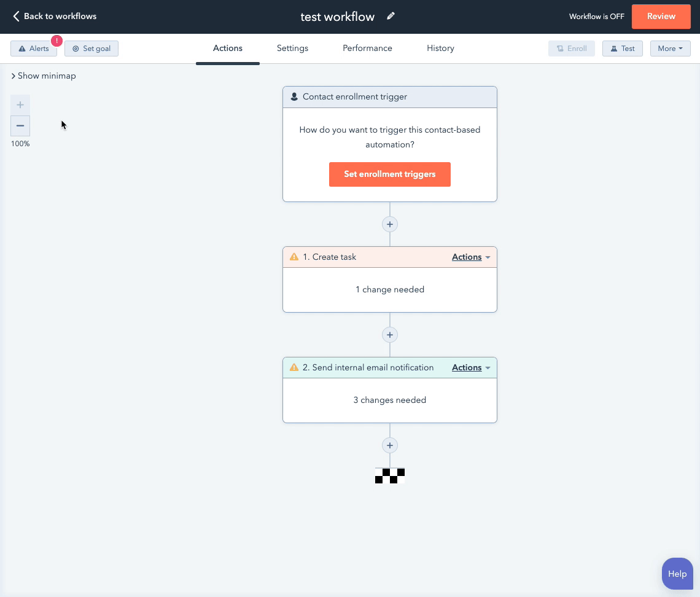Click the orange Review button
The height and width of the screenshot is (597, 700).
pyautogui.click(x=661, y=17)
